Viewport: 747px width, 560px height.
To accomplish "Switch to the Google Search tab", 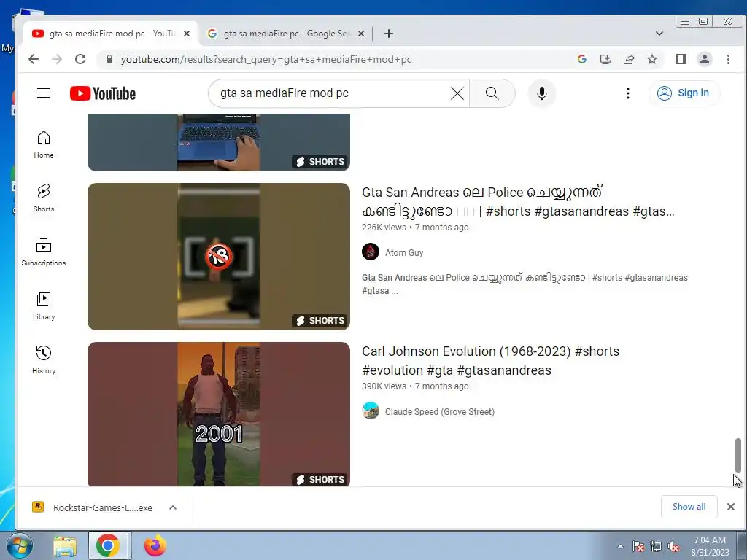I will point(286,34).
